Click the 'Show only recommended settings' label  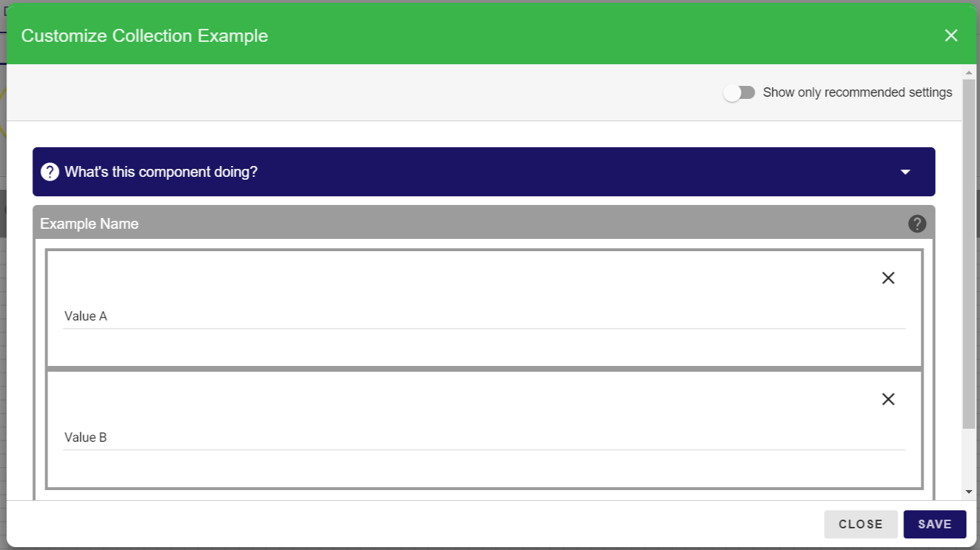pyautogui.click(x=857, y=92)
